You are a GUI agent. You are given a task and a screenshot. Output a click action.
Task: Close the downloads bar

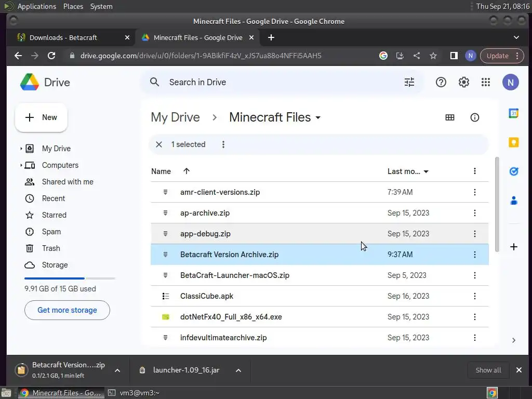coord(519,370)
